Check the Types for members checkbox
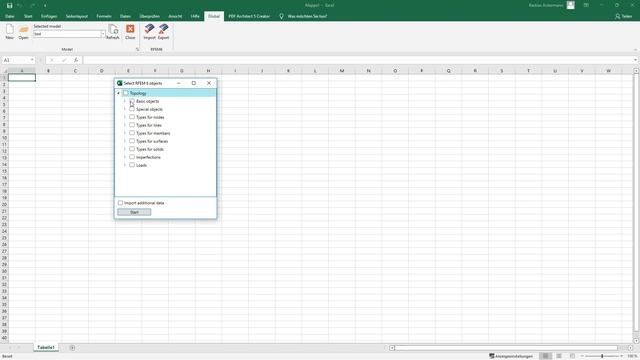Screen dimensions: 640x360 (x=132, y=133)
